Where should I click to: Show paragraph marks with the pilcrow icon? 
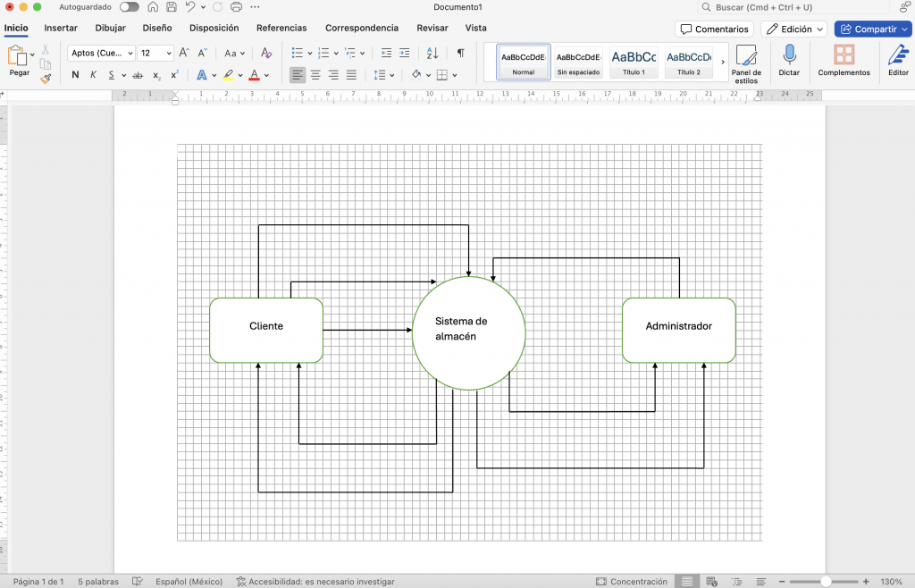pyautogui.click(x=460, y=53)
